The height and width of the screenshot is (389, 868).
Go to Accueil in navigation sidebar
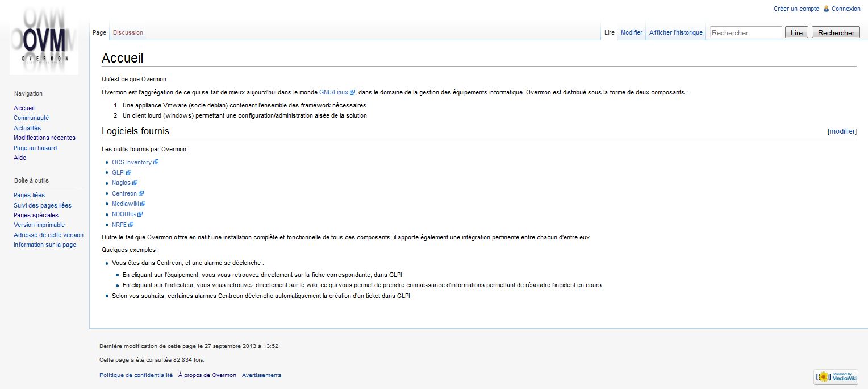pyautogui.click(x=24, y=108)
